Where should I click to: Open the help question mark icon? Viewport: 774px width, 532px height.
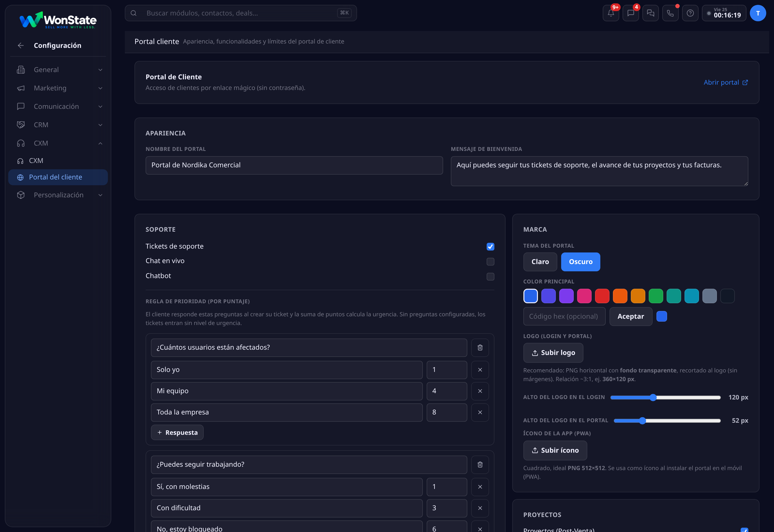pyautogui.click(x=690, y=13)
